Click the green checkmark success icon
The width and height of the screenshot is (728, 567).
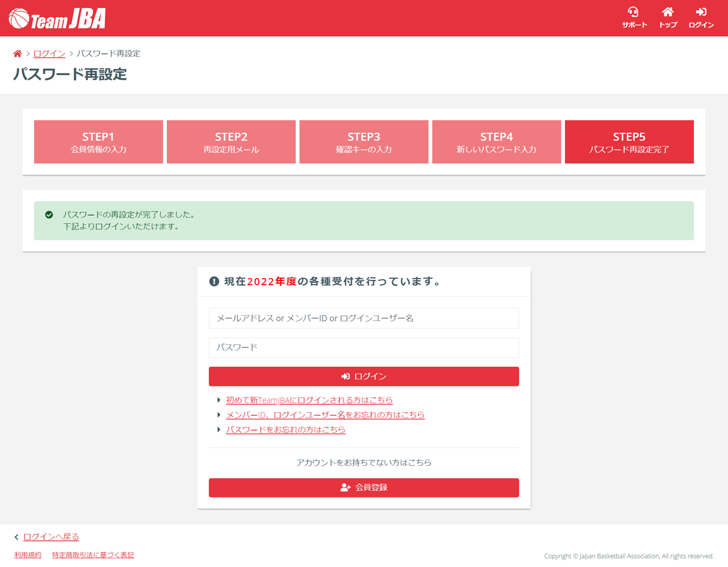(49, 214)
